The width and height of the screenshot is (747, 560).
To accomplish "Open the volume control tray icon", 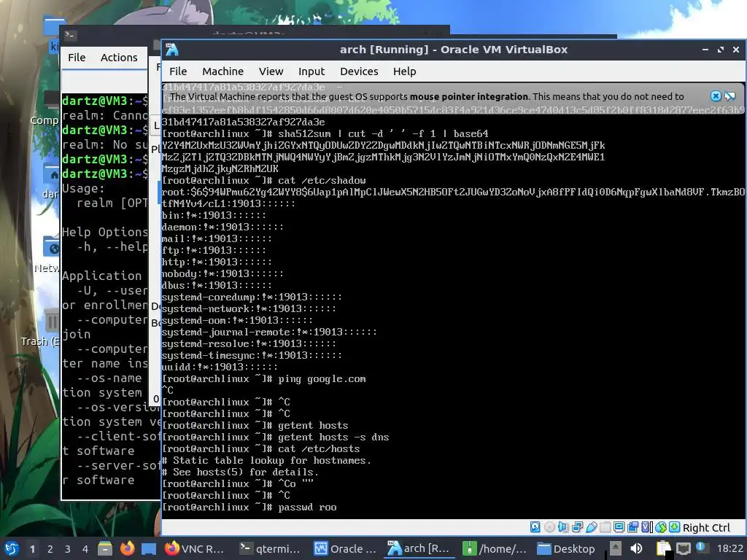I will [636, 548].
